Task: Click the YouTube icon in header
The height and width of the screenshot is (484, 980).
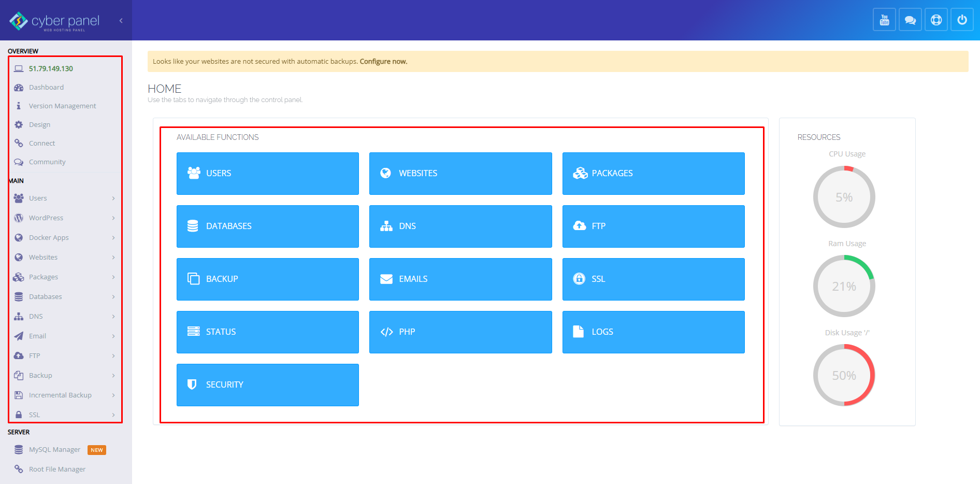Action: [x=884, y=20]
